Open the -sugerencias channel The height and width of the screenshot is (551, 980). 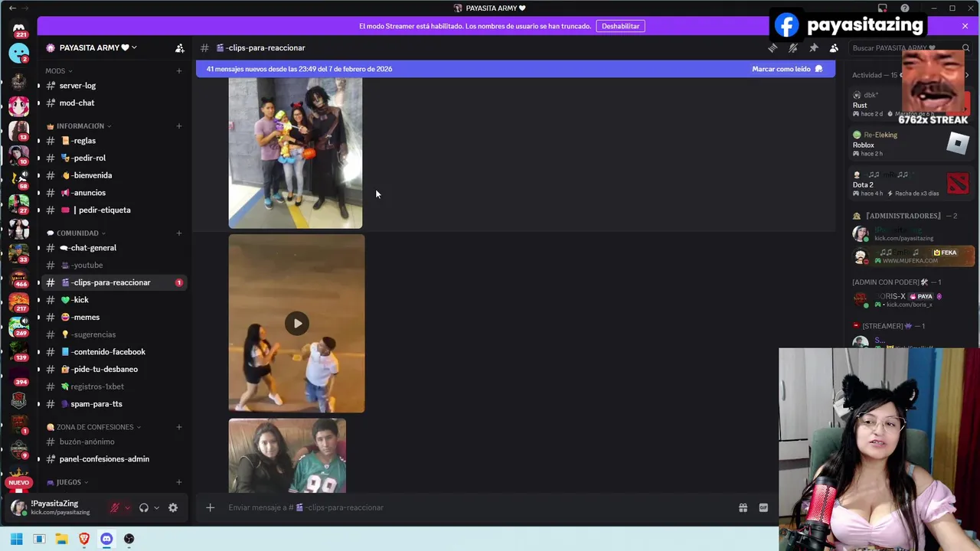(115, 334)
